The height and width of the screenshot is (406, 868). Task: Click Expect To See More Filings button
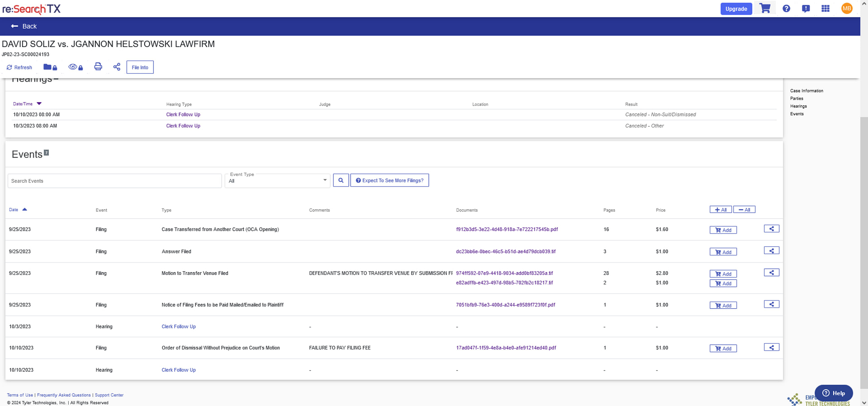[389, 180]
